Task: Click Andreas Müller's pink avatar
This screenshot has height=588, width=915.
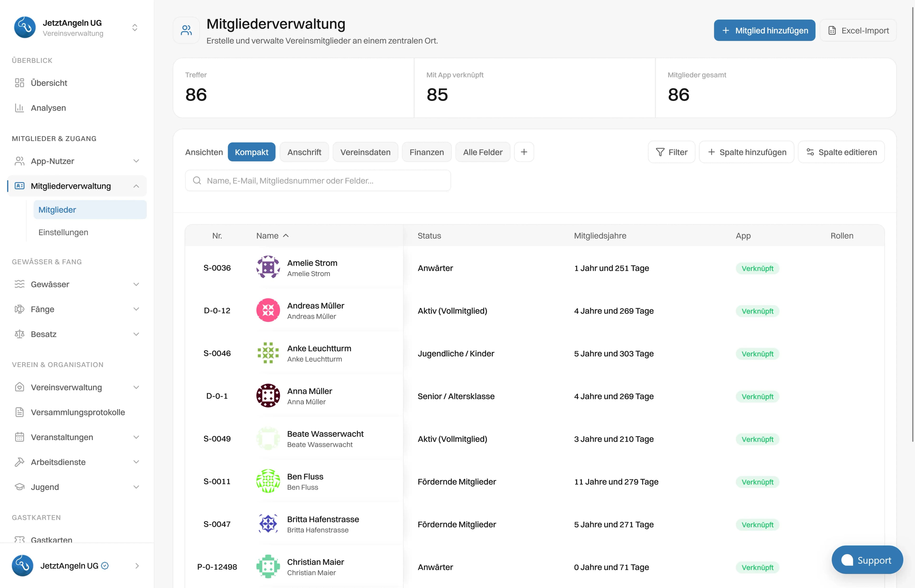Action: tap(268, 310)
